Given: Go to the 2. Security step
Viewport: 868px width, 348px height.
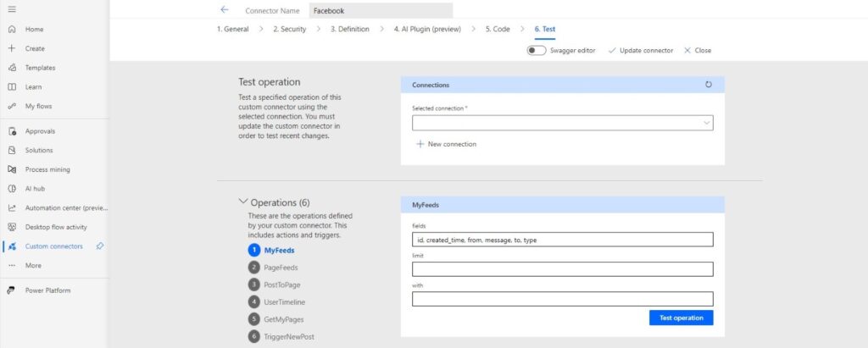Looking at the screenshot, I should [290, 30].
